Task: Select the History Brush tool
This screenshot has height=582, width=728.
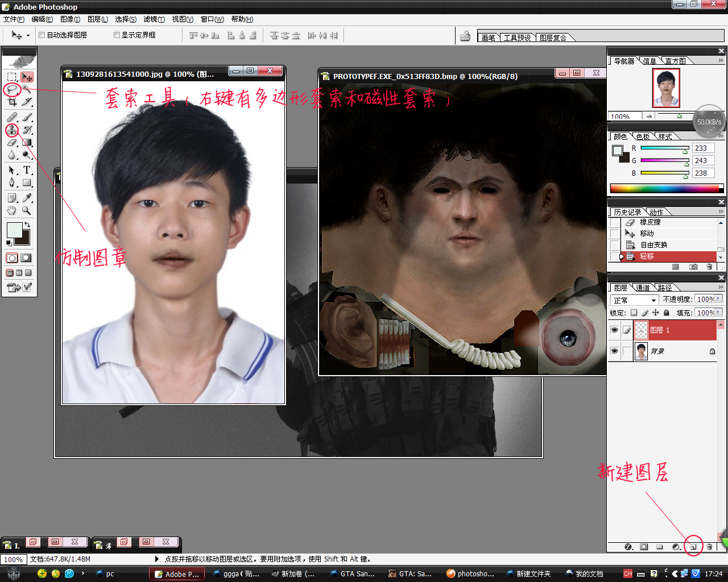Action: 27,130
